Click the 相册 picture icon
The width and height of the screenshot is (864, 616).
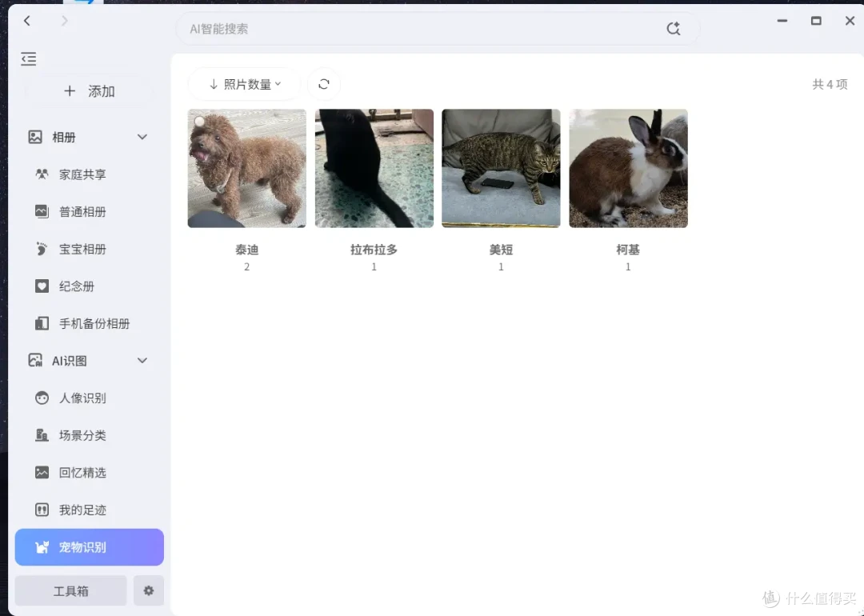(35, 137)
